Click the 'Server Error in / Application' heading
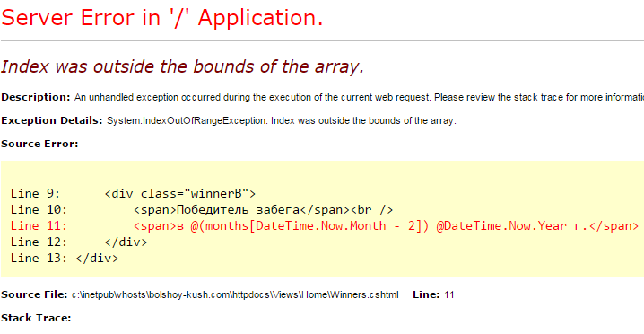The image size is (644, 334). point(161,18)
